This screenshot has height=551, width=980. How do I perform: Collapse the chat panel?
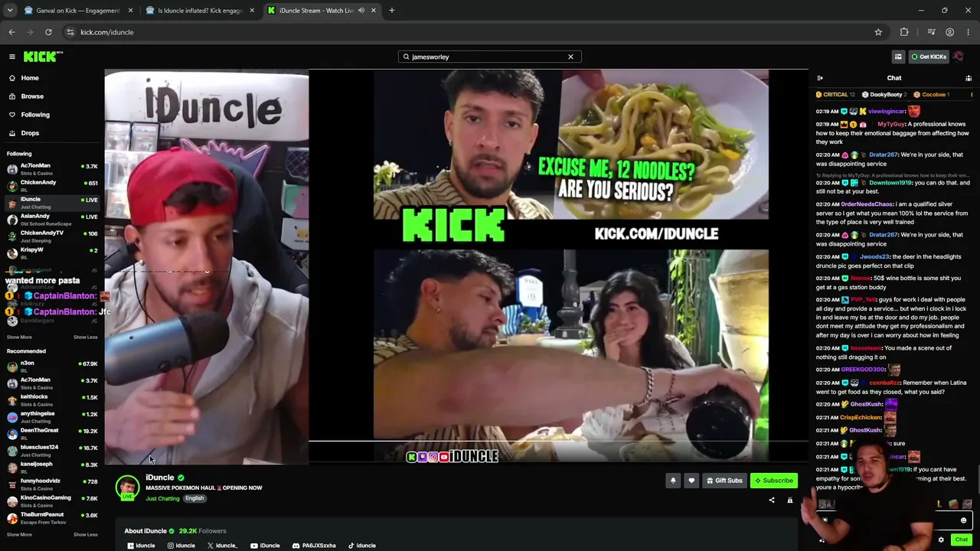[820, 78]
